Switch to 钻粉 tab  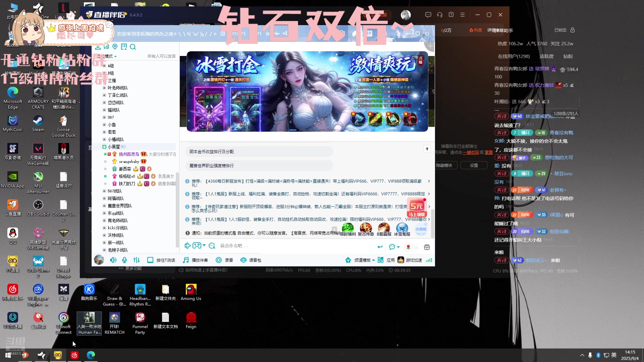click(568, 56)
